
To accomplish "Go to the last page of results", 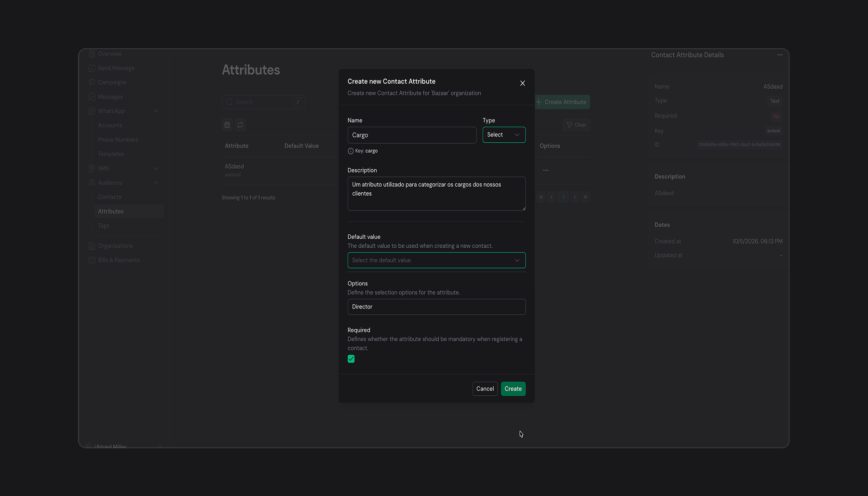I will [x=585, y=197].
